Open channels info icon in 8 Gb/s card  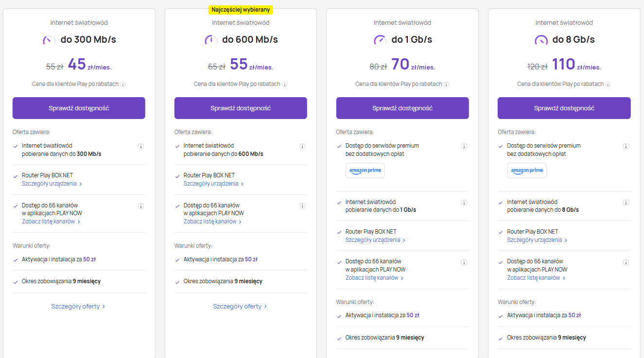click(x=626, y=262)
